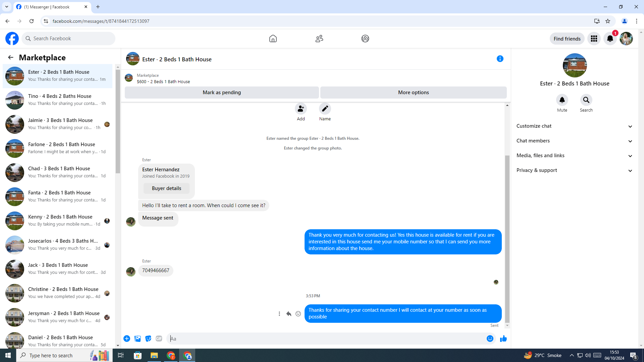Open Jersyman 2 Beds 1 Bath House chat

(x=58, y=317)
